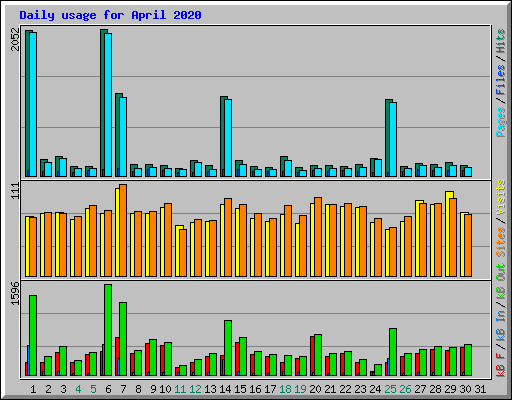Viewport: 512px width, 400px height.
Task: Click green weekend day label 25
Action: pyautogui.click(x=390, y=389)
